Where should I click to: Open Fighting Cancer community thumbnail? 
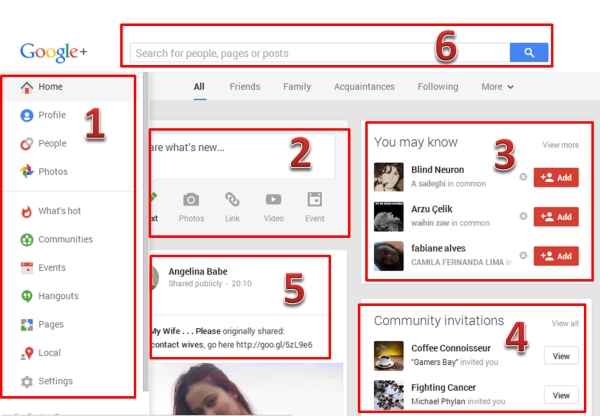(x=388, y=395)
